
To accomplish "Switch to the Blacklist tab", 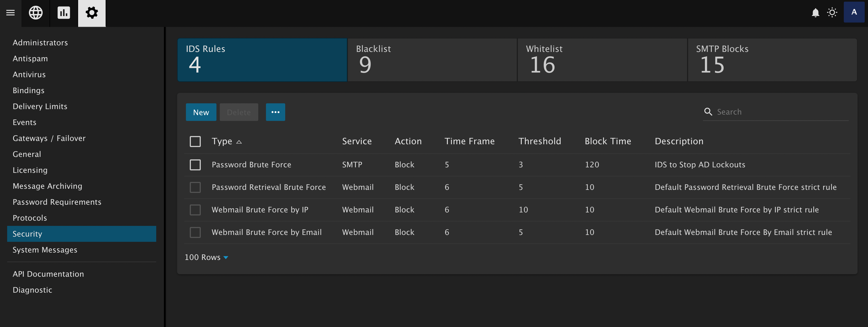I will click(x=432, y=60).
